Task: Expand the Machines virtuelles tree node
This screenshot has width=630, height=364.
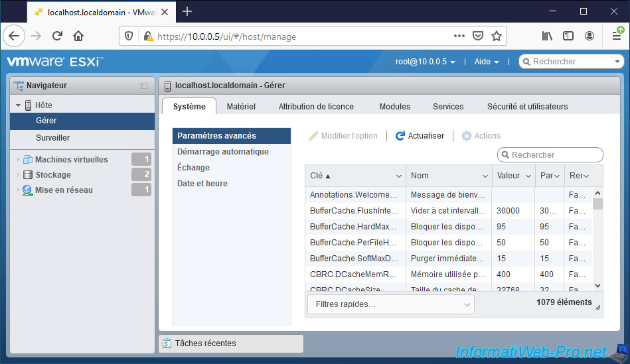Action: 18,160
